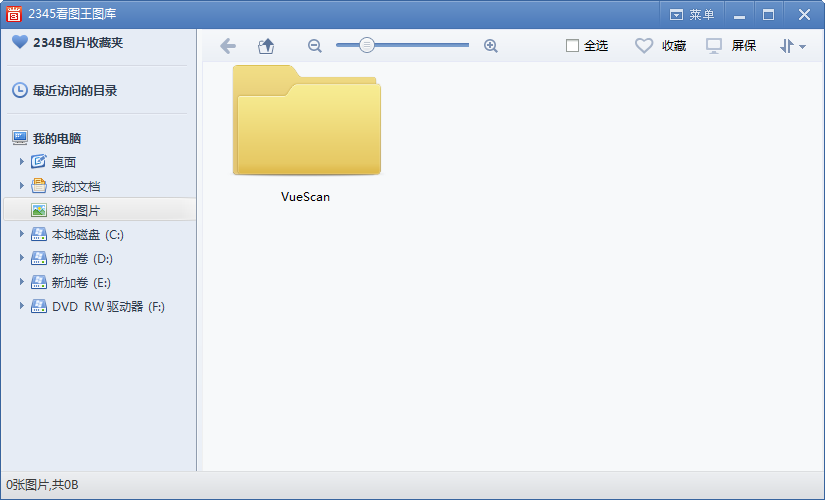Select the VueScan folder thumbnail
The image size is (825, 500).
307,120
